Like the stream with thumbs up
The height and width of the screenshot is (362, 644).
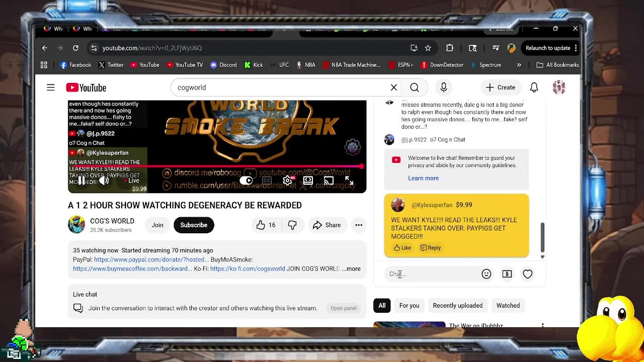coord(266,225)
